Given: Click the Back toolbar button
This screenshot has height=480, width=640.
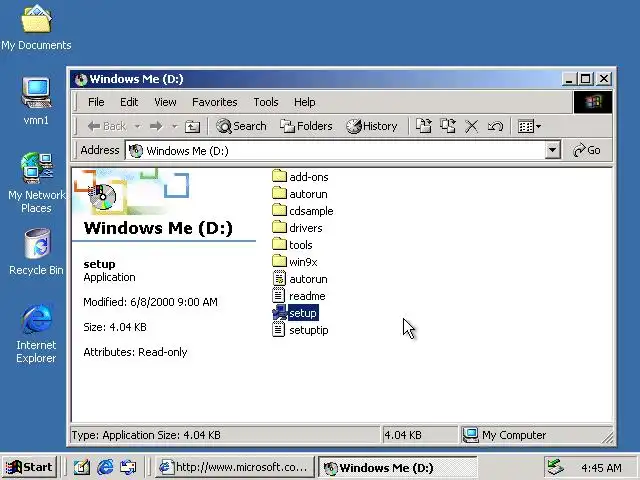Looking at the screenshot, I should (x=107, y=126).
